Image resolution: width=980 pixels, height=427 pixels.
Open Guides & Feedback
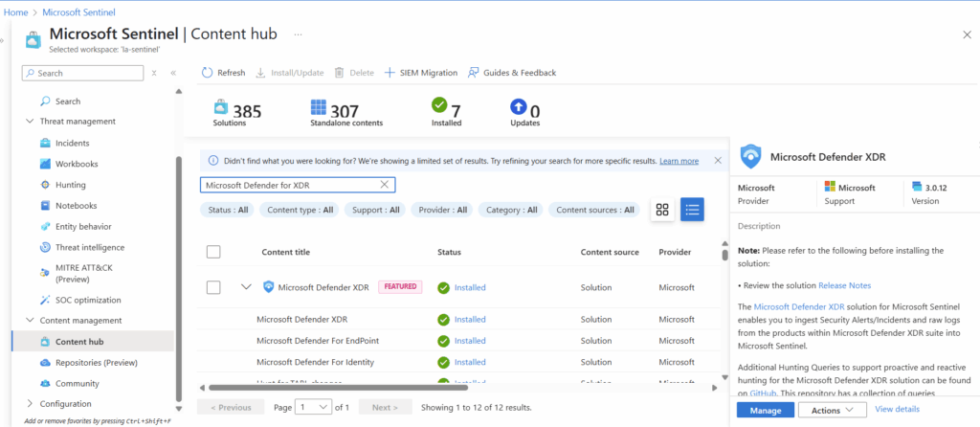coord(512,73)
